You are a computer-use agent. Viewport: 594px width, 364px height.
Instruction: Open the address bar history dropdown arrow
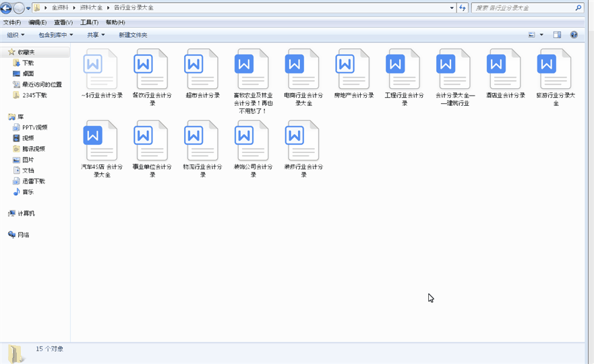point(452,7)
